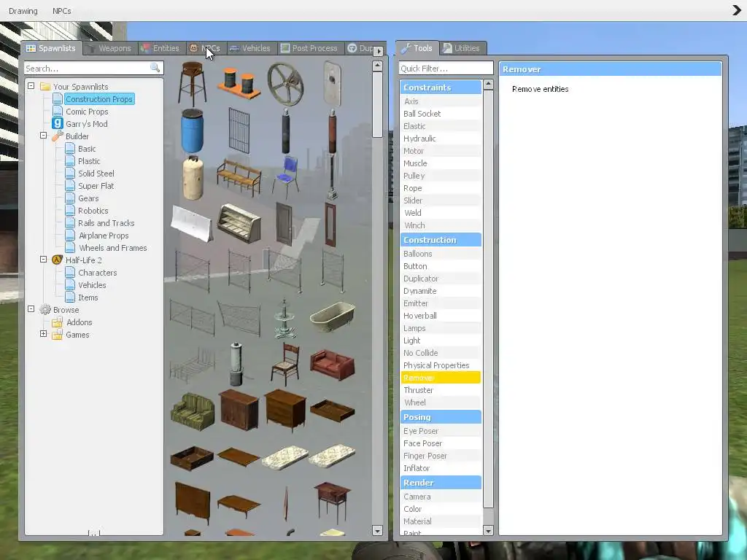Collapse the Half-Life 2 tree node
747x560 pixels.
43,259
